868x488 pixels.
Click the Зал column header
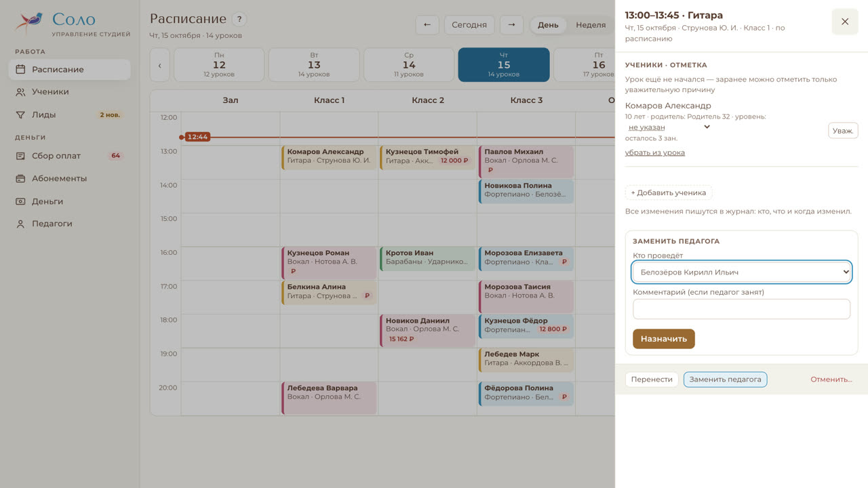click(x=231, y=100)
